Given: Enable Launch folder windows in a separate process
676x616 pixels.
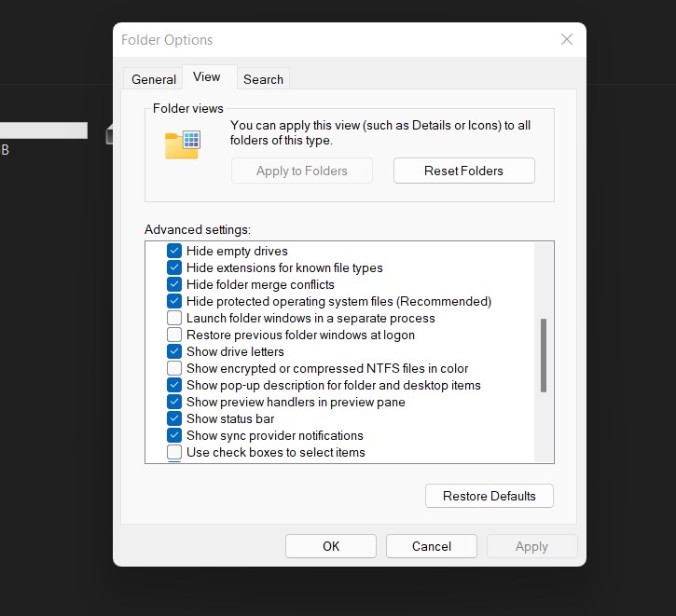Looking at the screenshot, I should (174, 318).
